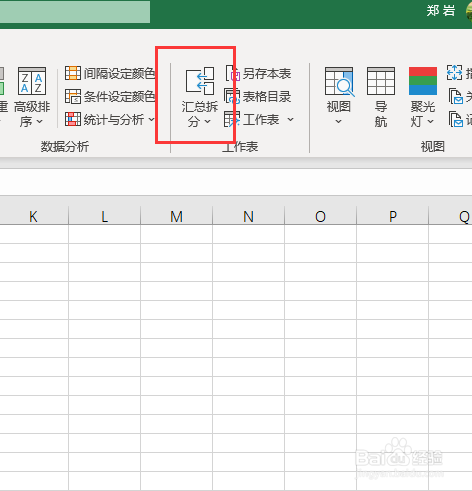The width and height of the screenshot is (472, 491).
Task: Click the first cell under column O
Action: click(320, 234)
